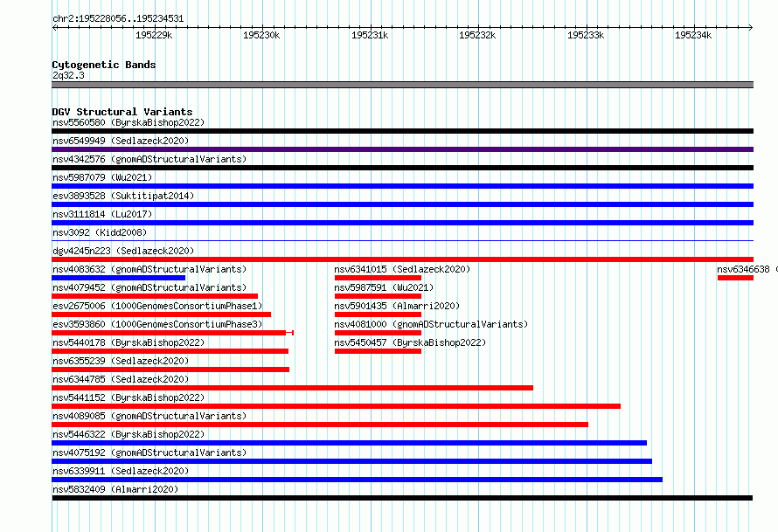Select nsv6344785 (Sedlazeck2020) label

coord(121,379)
